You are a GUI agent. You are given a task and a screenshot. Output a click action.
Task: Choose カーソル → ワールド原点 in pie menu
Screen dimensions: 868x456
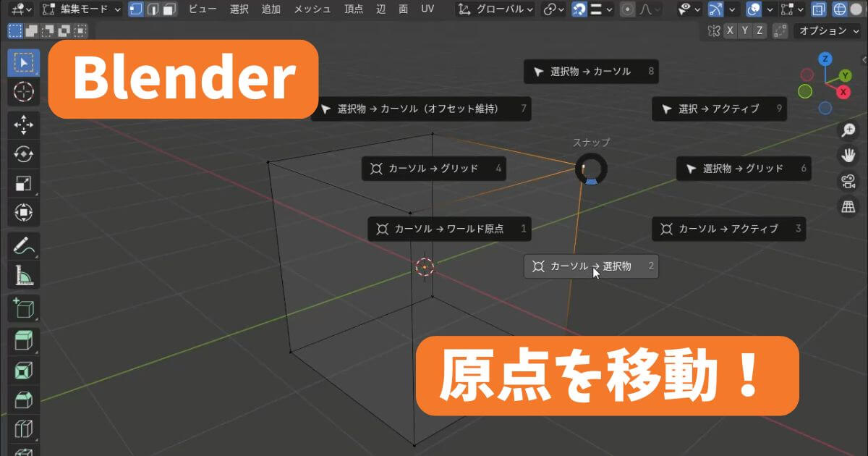click(449, 229)
